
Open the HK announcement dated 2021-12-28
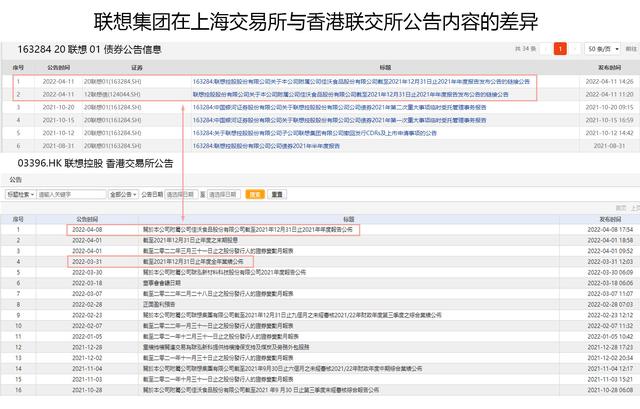pos(226,347)
